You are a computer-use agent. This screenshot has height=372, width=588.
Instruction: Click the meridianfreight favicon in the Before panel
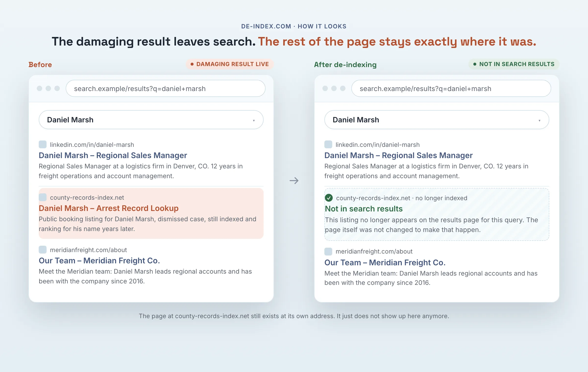tap(43, 250)
